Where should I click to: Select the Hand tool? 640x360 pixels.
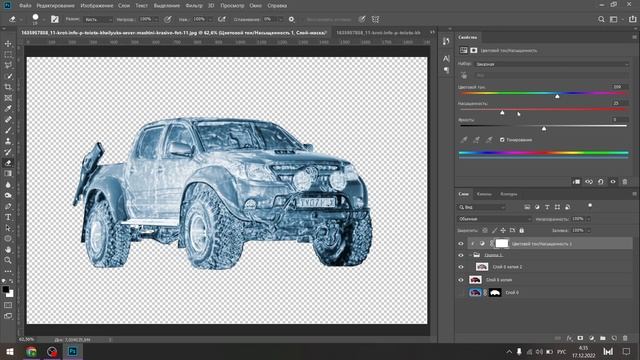click(x=8, y=249)
